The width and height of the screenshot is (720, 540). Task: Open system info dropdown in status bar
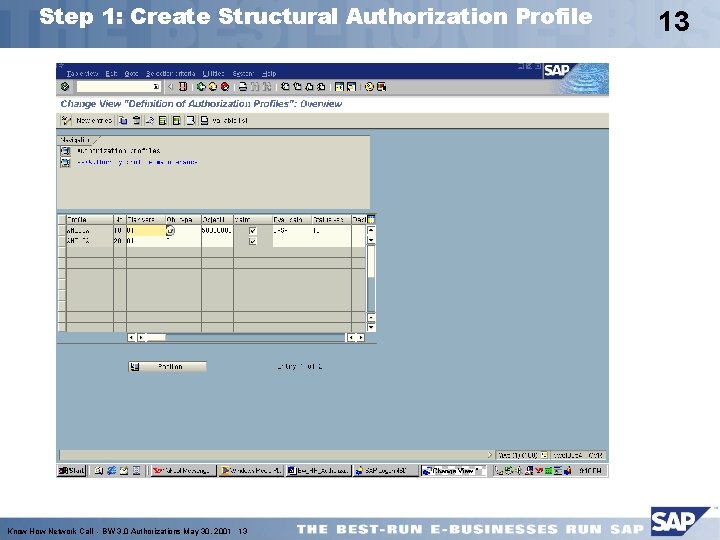coord(544,455)
